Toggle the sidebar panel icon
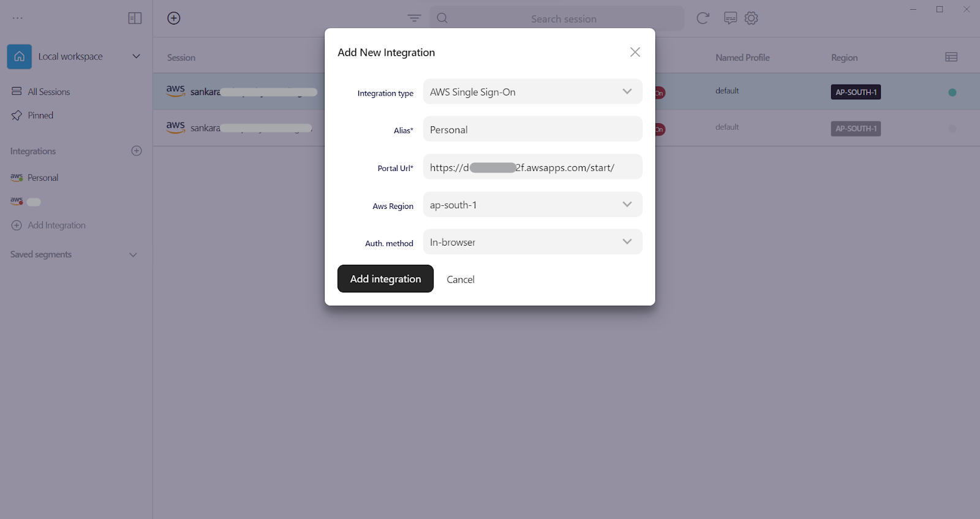The height and width of the screenshot is (519, 980). (x=135, y=18)
